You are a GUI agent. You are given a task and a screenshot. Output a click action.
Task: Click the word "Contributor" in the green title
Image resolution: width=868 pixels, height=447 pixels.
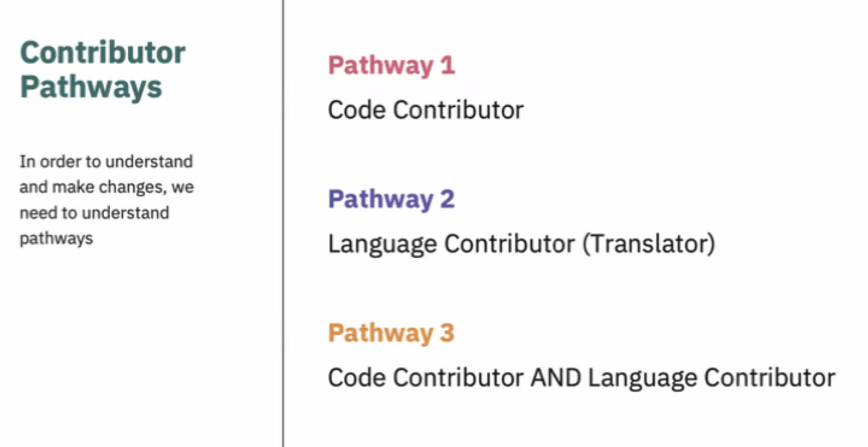pyautogui.click(x=103, y=52)
